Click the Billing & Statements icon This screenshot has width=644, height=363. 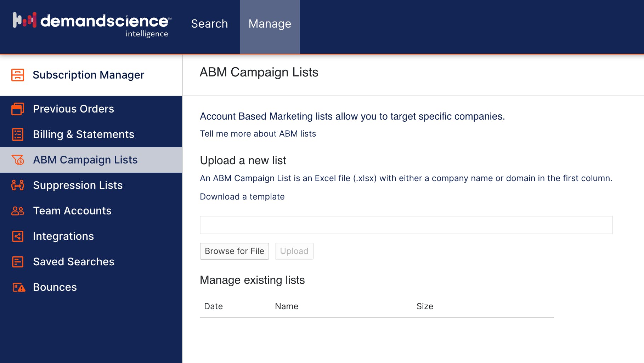click(x=18, y=134)
